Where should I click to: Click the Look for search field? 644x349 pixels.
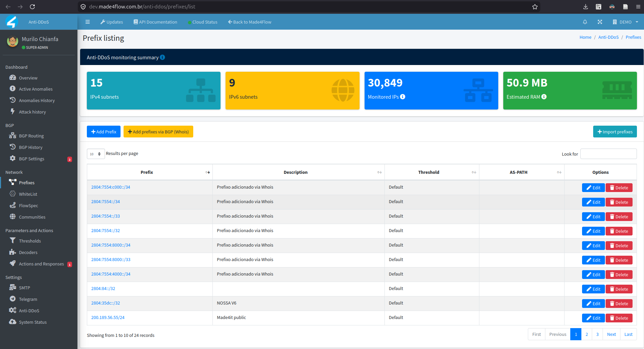pyautogui.click(x=609, y=154)
